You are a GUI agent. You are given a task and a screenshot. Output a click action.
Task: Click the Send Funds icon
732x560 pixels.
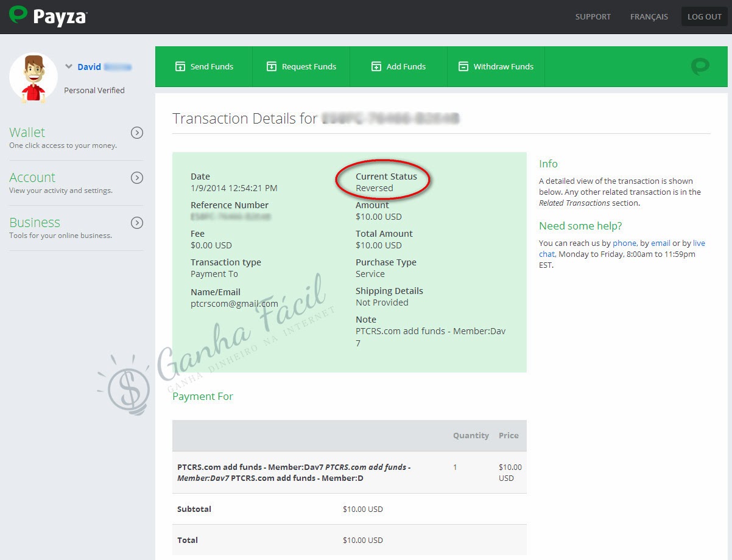click(x=180, y=66)
